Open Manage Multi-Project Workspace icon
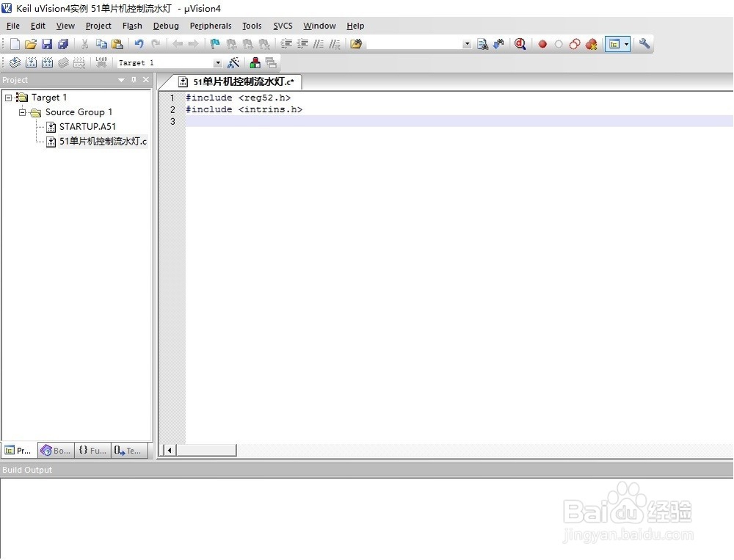This screenshot has width=734, height=560. [271, 62]
